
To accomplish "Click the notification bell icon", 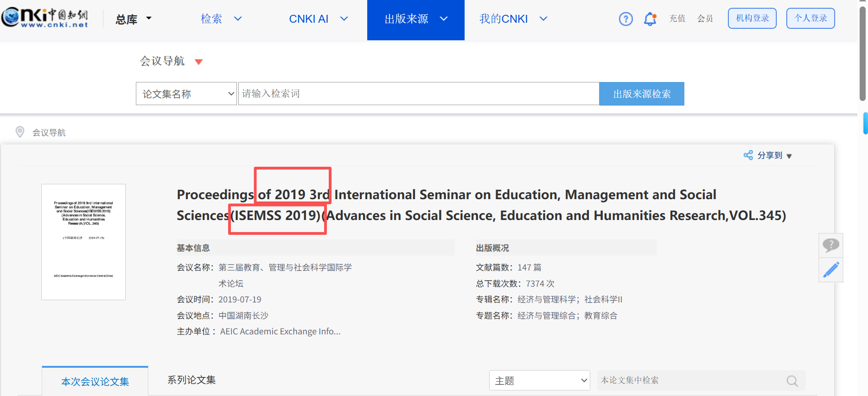I will click(650, 19).
